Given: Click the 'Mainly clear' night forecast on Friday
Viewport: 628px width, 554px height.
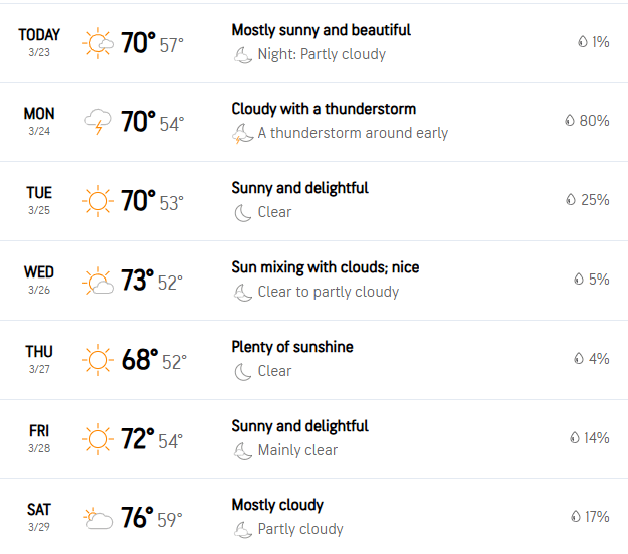Looking at the screenshot, I should coord(298,450).
